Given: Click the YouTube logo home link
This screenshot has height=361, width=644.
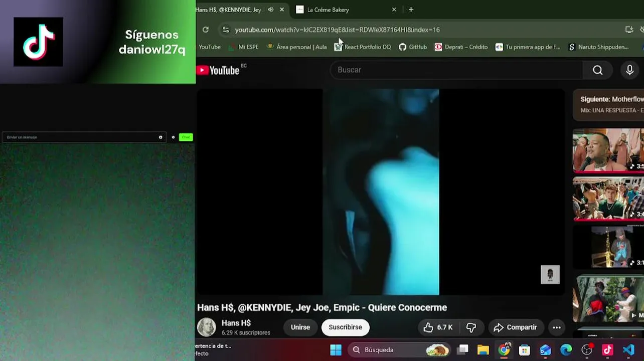Looking at the screenshot, I should pos(219,70).
